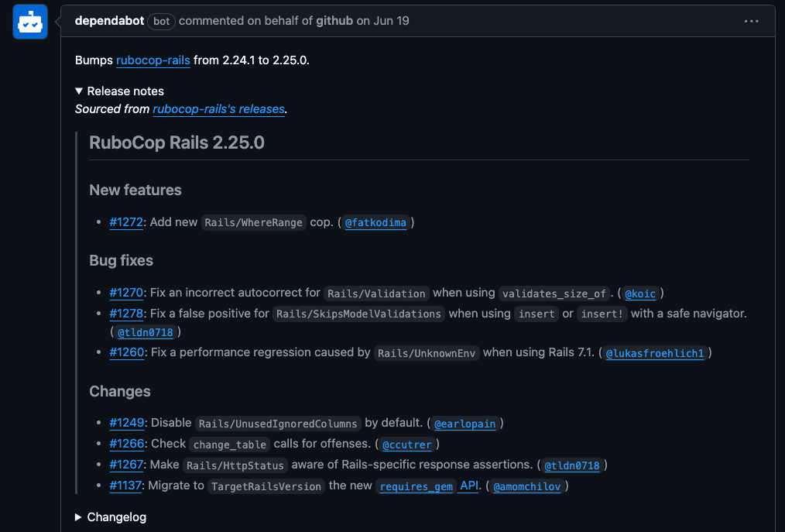Image resolution: width=785 pixels, height=532 pixels.
Task: Open the requires_gem code link
Action: (416, 486)
